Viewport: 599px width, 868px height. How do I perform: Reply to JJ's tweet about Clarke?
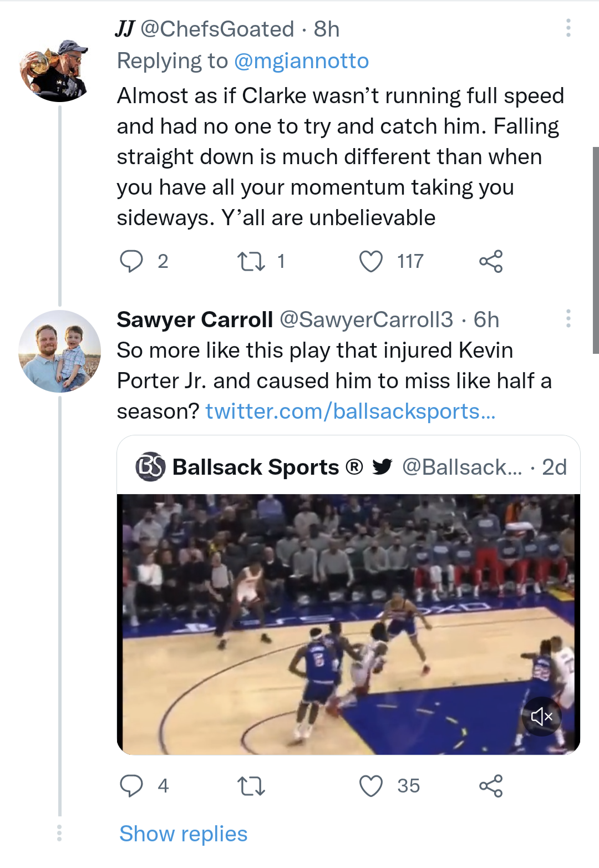point(132,261)
